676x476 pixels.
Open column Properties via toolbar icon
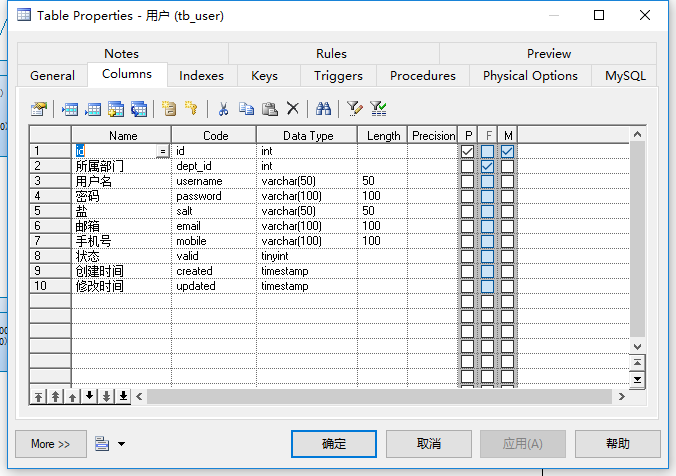(39, 109)
